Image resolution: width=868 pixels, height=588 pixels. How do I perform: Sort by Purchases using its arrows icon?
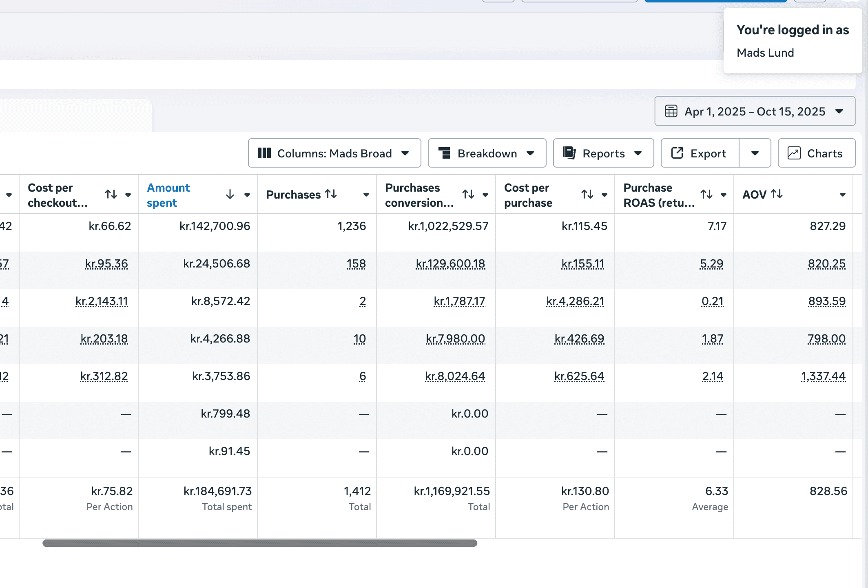click(x=331, y=194)
